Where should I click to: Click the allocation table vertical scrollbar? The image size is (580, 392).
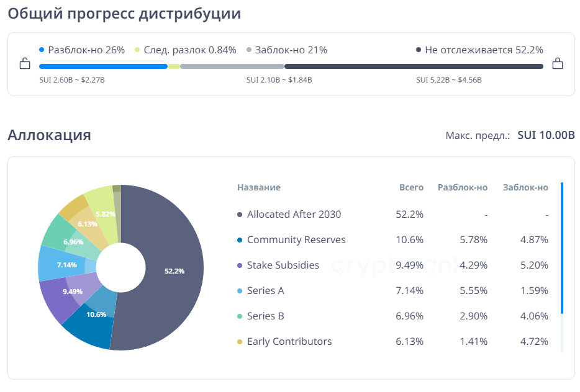pyautogui.click(x=562, y=248)
